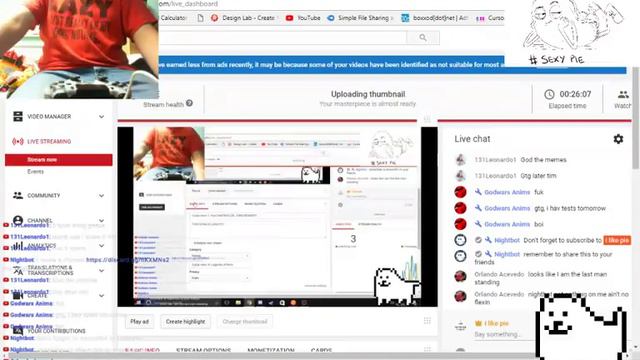640x360 pixels.
Task: Click Nightbot name on 'remember to share' message
Action: [x=507, y=254]
